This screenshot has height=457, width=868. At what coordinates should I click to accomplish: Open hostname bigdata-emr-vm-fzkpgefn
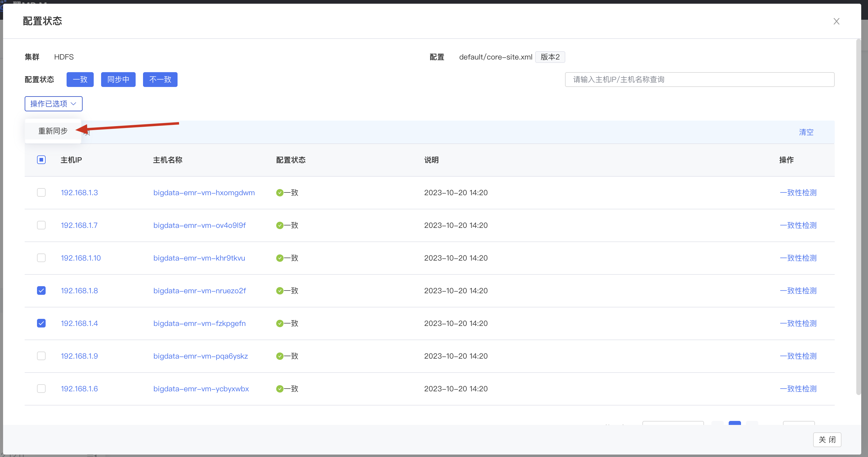point(199,323)
